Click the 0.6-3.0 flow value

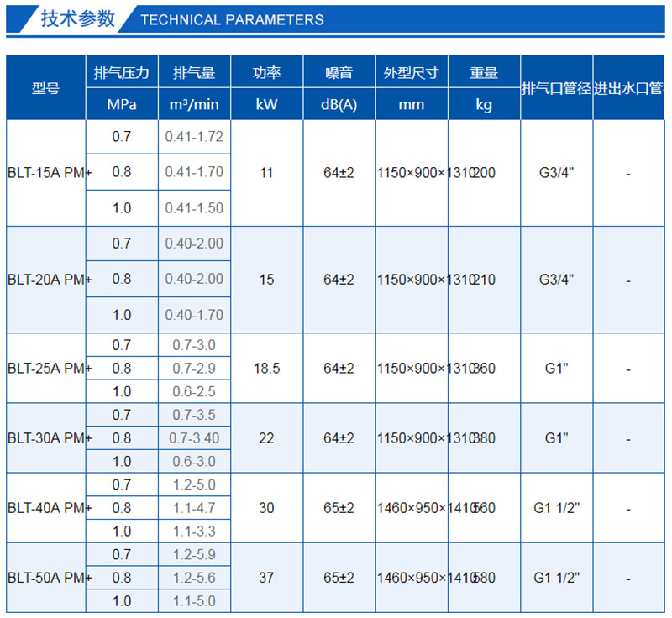194,461
